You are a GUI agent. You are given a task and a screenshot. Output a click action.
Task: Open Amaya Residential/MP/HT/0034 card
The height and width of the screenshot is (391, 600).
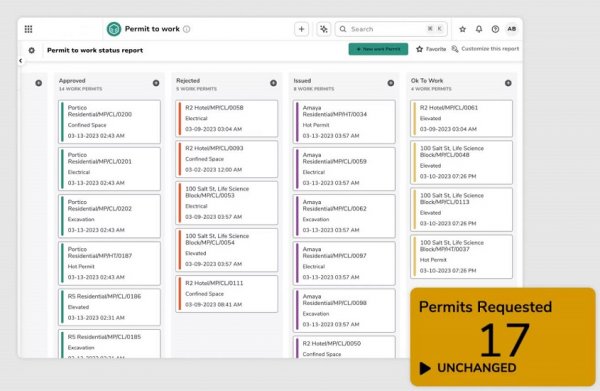coord(344,122)
